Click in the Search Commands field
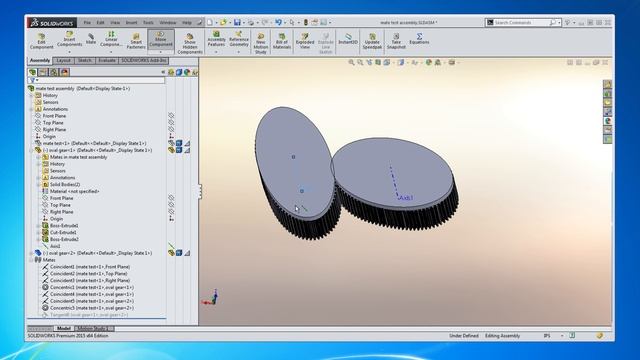Viewport: 640px width, 360px height. pyautogui.click(x=521, y=22)
